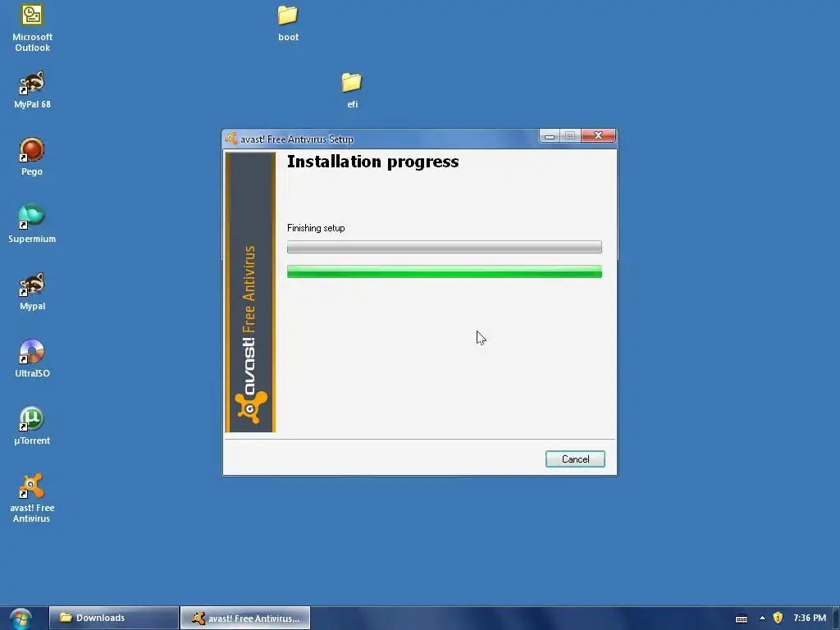The height and width of the screenshot is (630, 840).
Task: Open the on-screen keyboard tray icon
Action: [742, 619]
